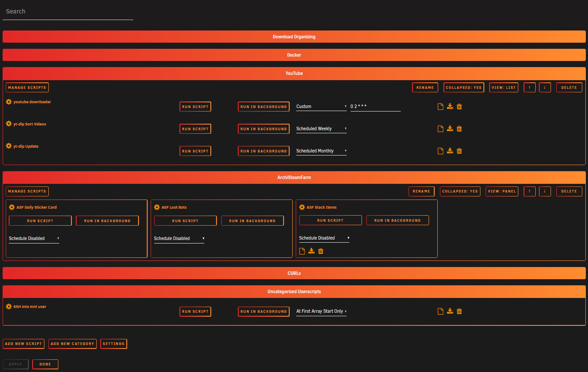Run Script for youtube downloader
The width and height of the screenshot is (588, 372).
point(195,107)
